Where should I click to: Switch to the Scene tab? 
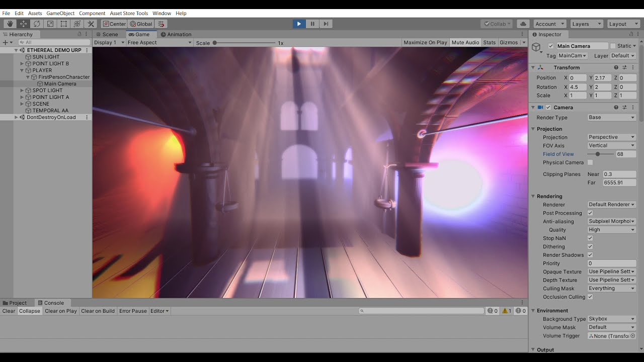click(107, 34)
